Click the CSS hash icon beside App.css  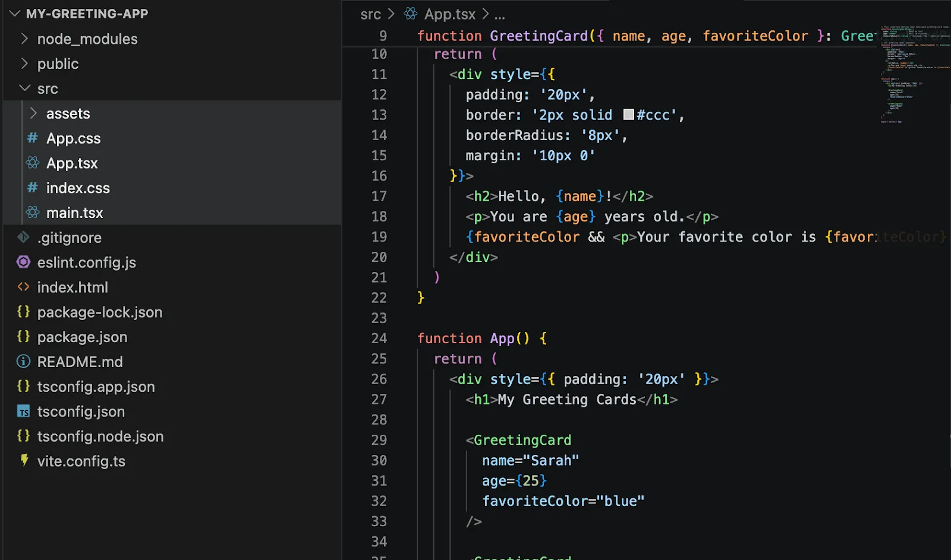coord(33,138)
